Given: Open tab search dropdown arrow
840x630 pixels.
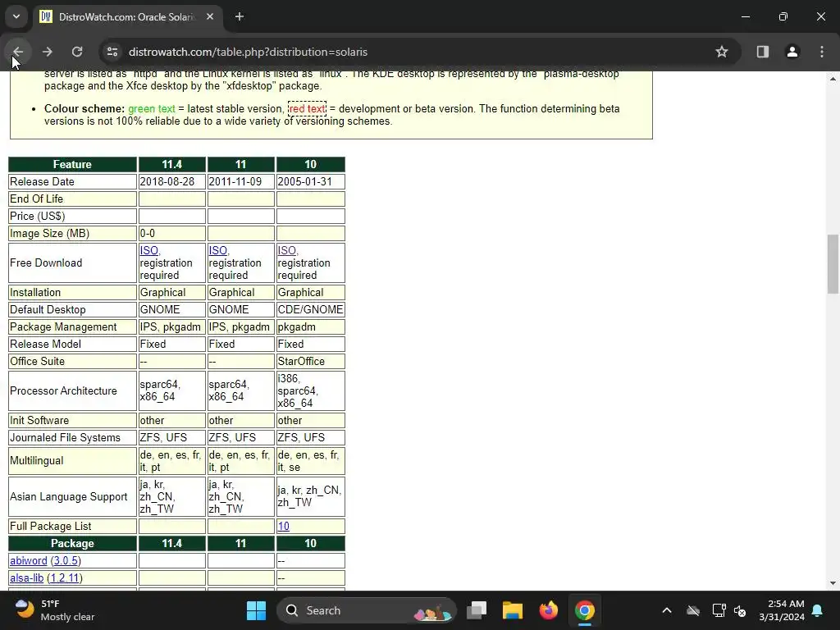Looking at the screenshot, I should coord(16,16).
